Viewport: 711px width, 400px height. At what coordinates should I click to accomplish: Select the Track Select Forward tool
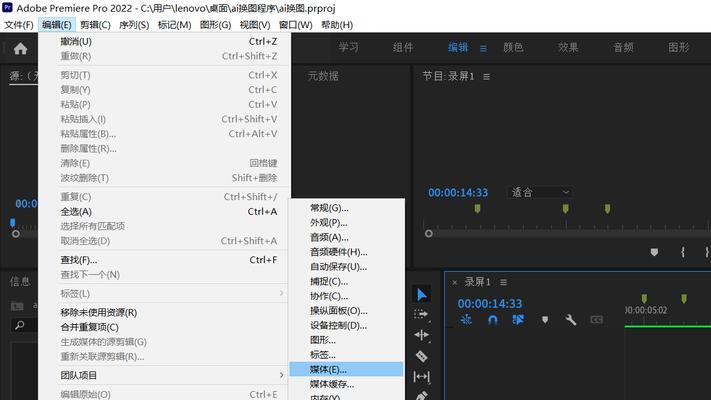coord(421,314)
